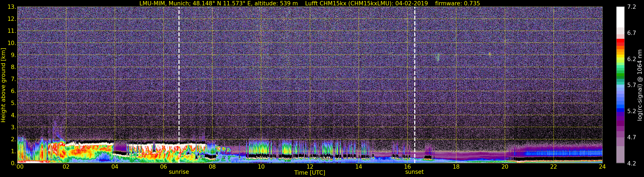Click the time axis tick '22'
This screenshot has height=177, width=644.
(x=554, y=167)
